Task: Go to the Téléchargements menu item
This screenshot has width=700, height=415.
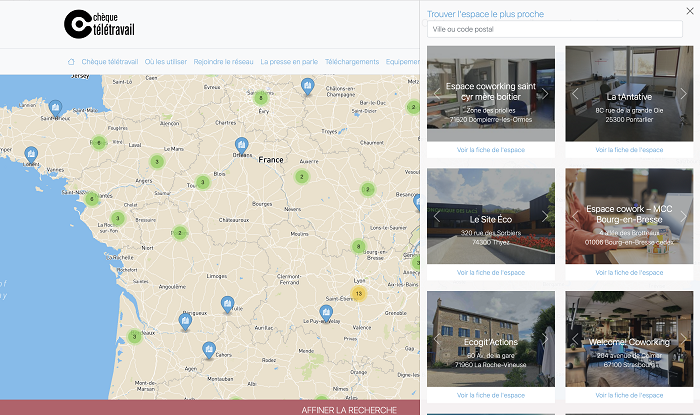Action: tap(352, 62)
